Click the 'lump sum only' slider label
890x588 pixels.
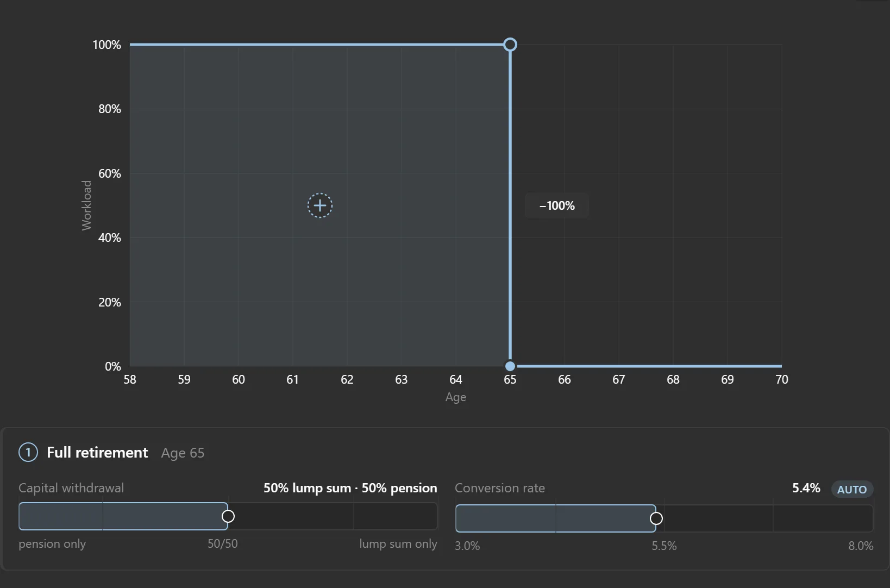coord(398,544)
